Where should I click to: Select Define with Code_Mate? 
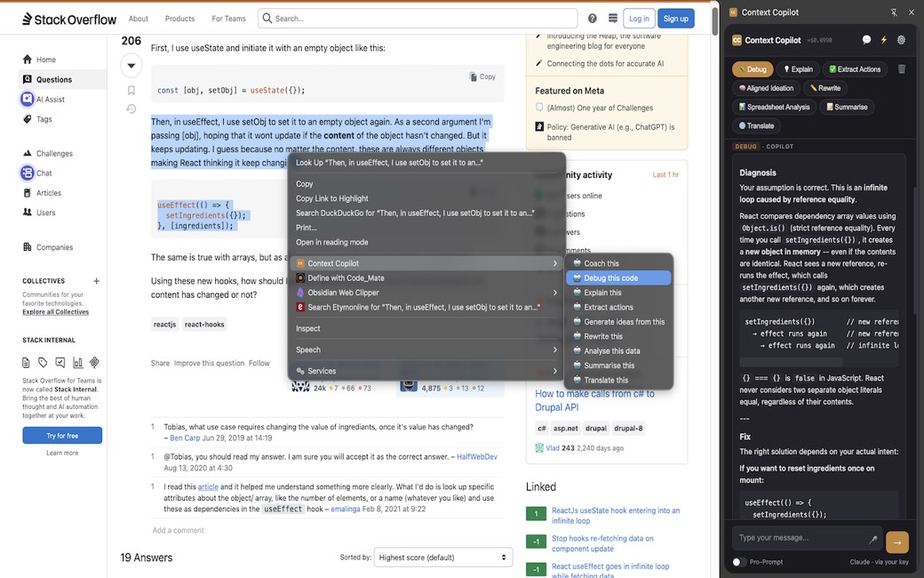427,277
